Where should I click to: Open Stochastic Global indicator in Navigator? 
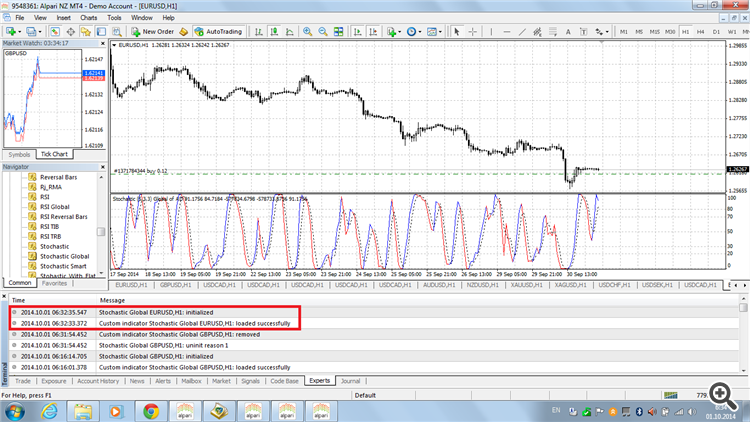pos(64,256)
